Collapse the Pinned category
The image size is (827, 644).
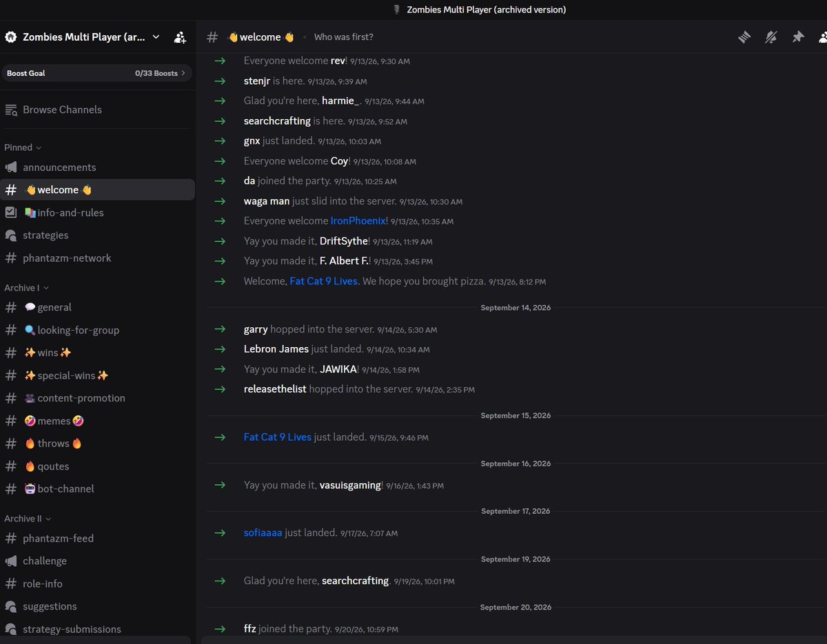(23, 147)
